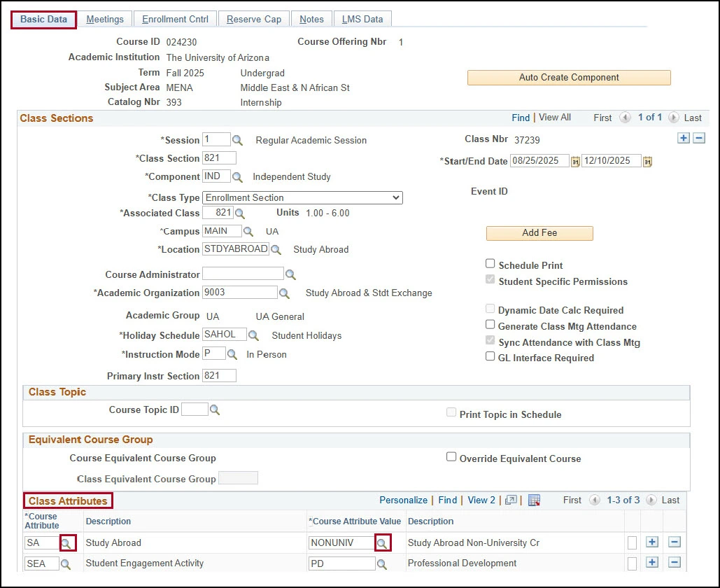Delete Student Engagement Activity row

click(674, 562)
